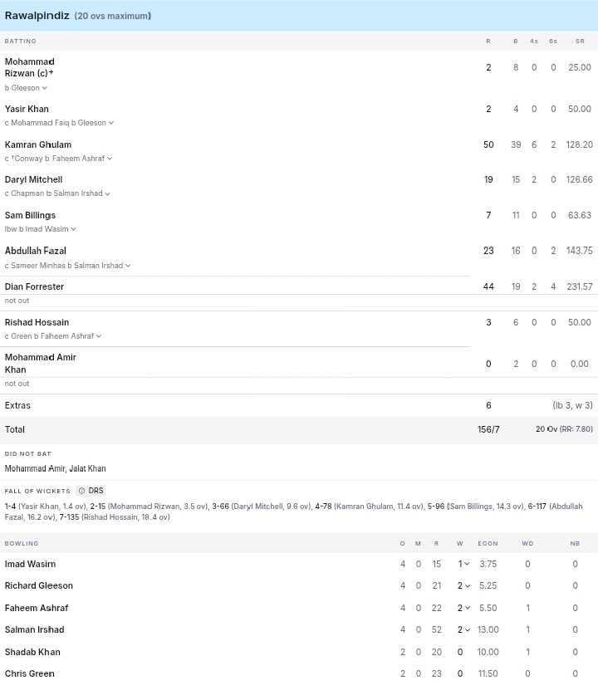The height and width of the screenshot is (700, 598).
Task: Expand Abdullah Fazal's dismissal chevron
Action: (x=128, y=266)
